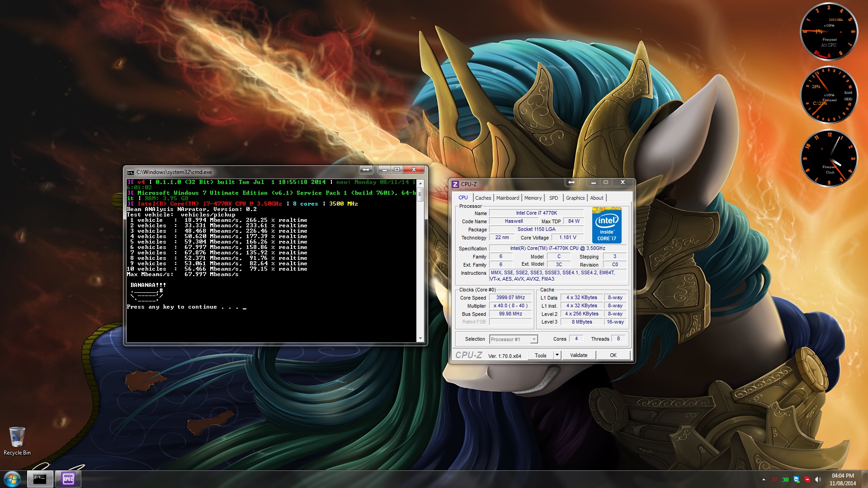Screen dimensions: 868x488
Task: Click the red shield tray icon
Action: [807, 479]
